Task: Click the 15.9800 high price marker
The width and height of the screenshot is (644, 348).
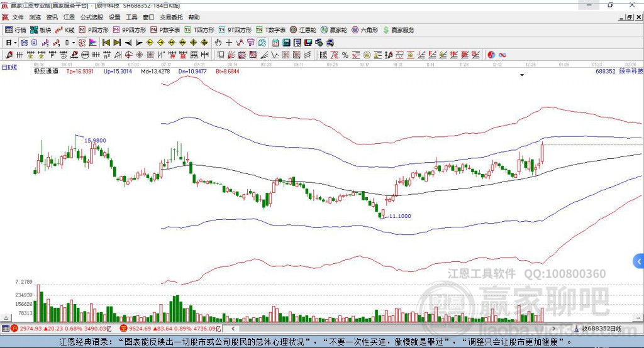Action: pos(95,140)
